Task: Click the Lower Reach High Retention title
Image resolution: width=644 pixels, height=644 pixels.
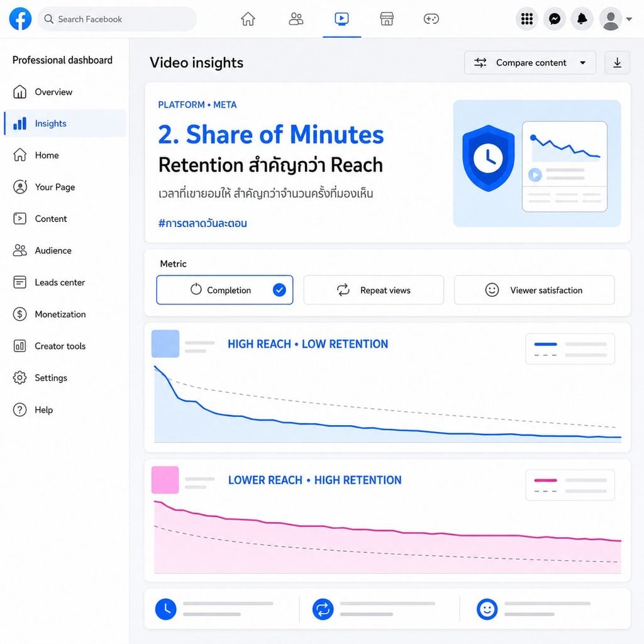Action: [x=314, y=480]
